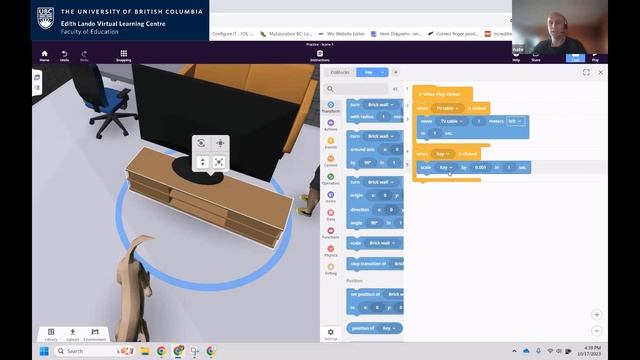This screenshot has height=360, width=640.
Task: Add a new script tab with plus
Action: [x=396, y=72]
